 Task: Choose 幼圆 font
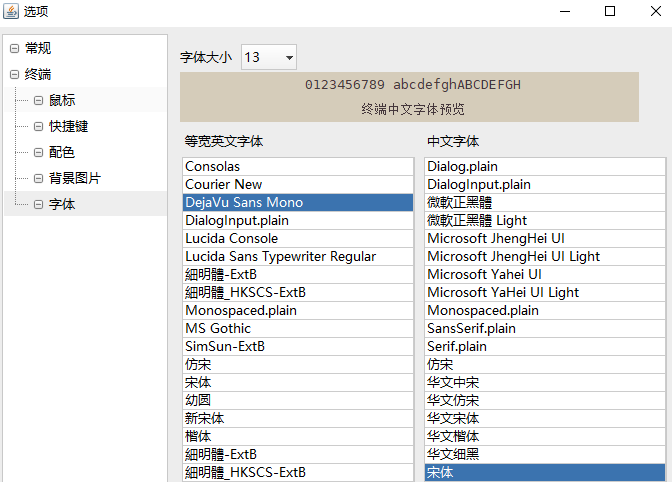tap(298, 400)
